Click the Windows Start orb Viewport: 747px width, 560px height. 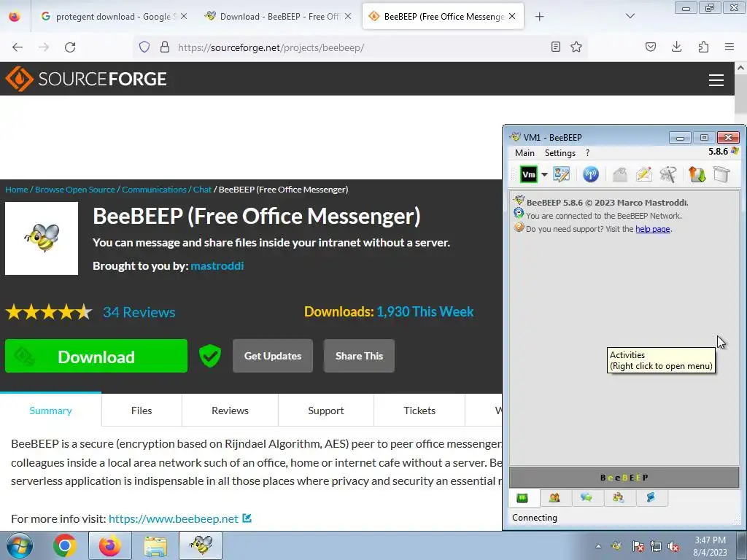click(20, 545)
